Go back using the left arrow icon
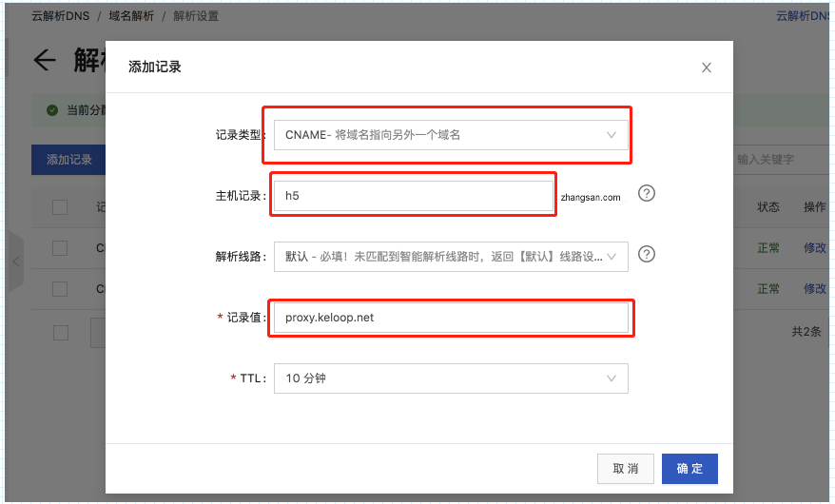Viewport: 835px width, 504px height. click(x=45, y=60)
